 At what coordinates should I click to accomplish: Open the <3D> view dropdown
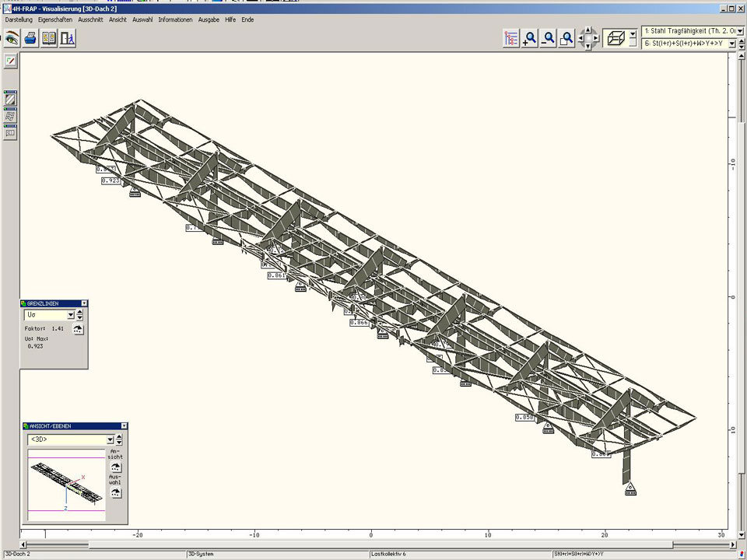tap(110, 439)
